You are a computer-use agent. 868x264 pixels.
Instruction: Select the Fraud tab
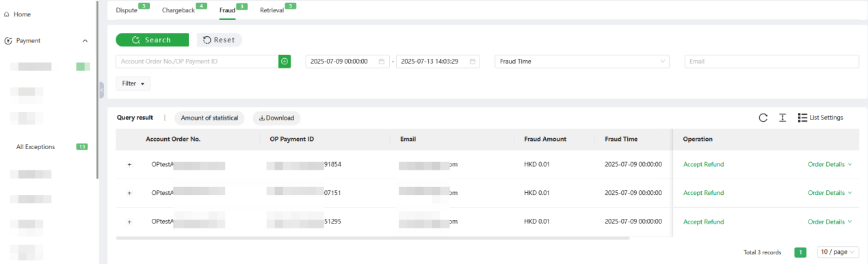(x=227, y=10)
